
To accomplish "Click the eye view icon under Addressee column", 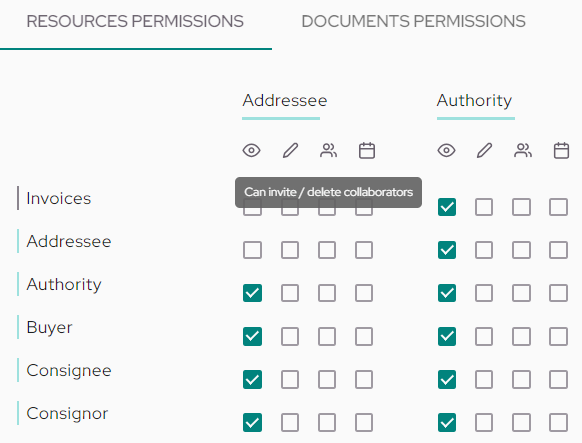I will tap(252, 151).
